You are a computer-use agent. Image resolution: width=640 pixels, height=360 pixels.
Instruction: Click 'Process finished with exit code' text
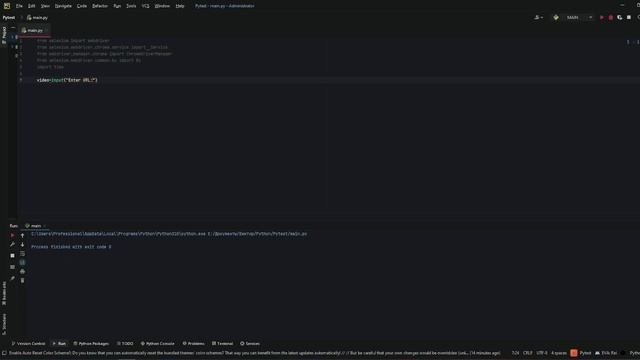point(71,247)
